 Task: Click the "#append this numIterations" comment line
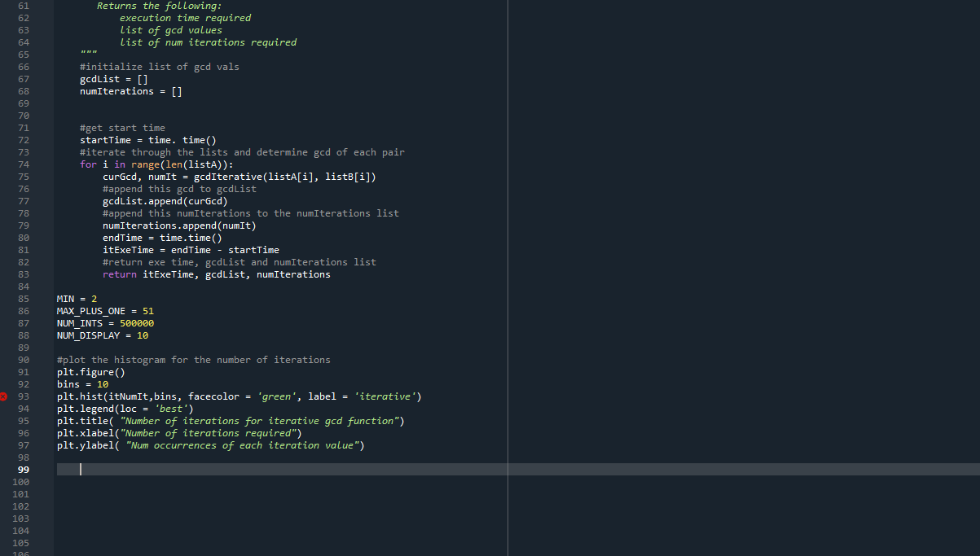pos(251,213)
